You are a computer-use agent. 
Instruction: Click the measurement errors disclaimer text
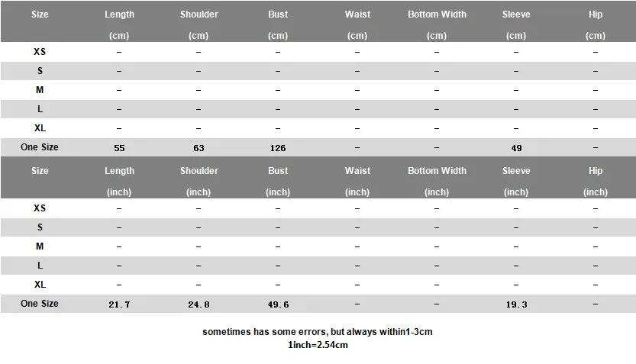point(318,332)
